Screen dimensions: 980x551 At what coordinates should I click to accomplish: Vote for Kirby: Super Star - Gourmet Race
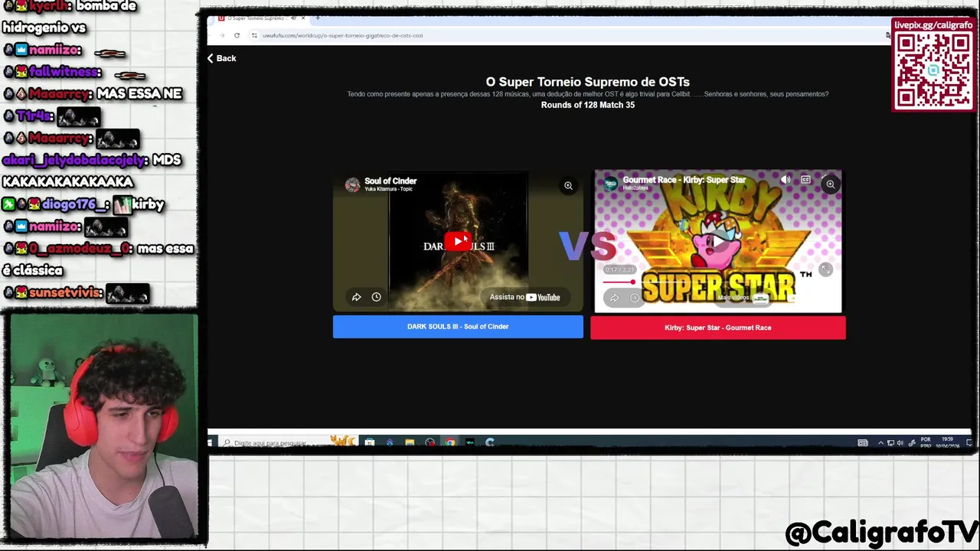click(718, 328)
